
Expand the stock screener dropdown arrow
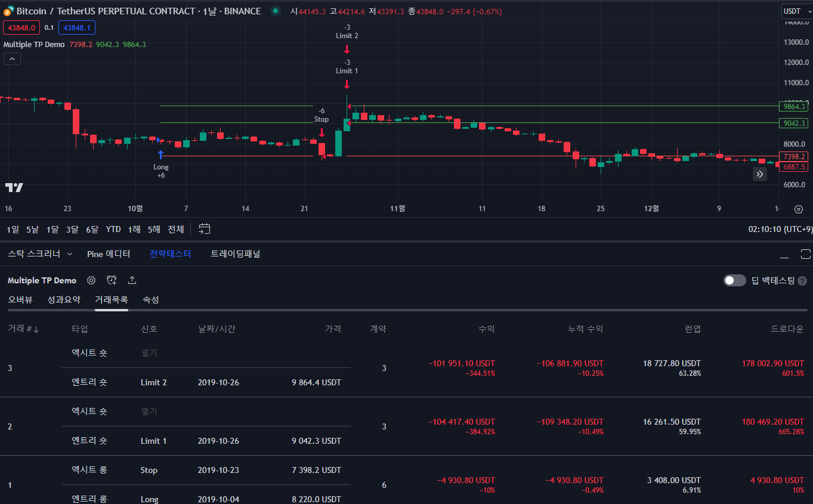click(70, 254)
